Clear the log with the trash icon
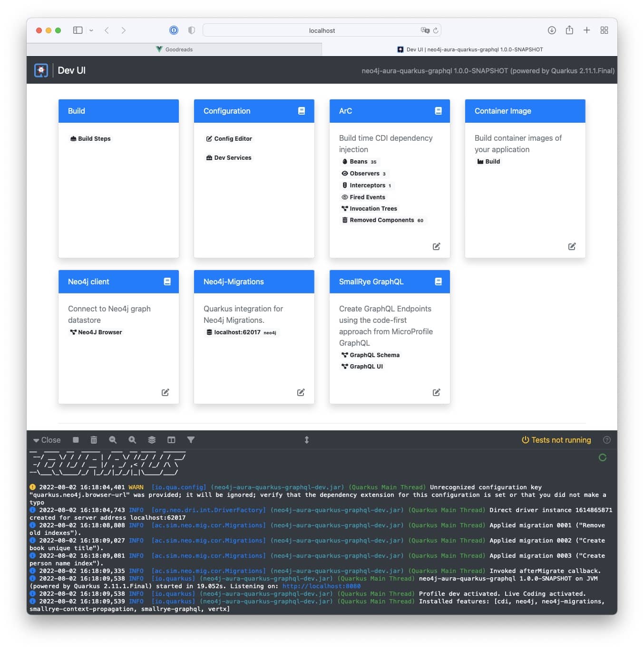The height and width of the screenshot is (650, 644). (94, 440)
